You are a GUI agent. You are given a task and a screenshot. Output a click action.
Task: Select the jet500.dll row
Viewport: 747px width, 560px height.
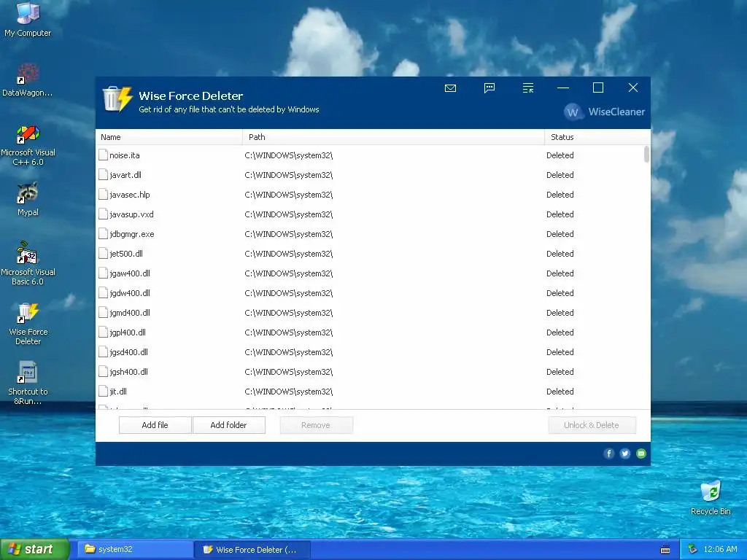tap(369, 254)
